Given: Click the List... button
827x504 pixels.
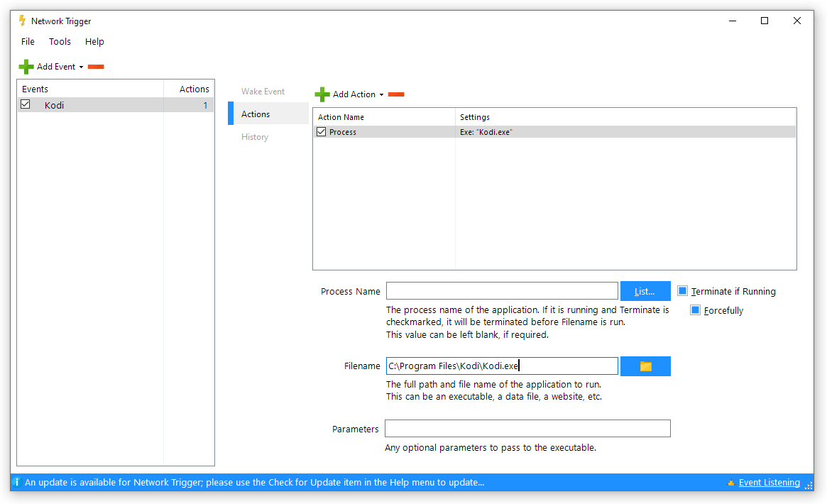Looking at the screenshot, I should tap(645, 291).
